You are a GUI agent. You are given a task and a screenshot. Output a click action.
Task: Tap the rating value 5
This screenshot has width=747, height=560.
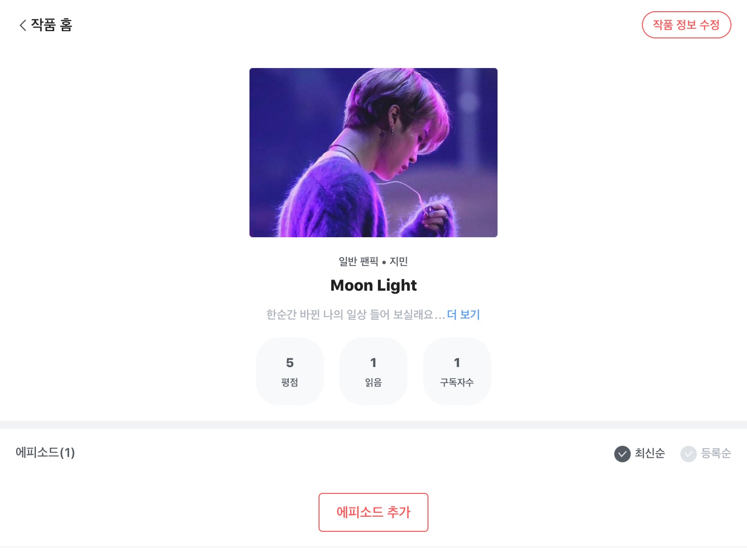pyautogui.click(x=290, y=363)
